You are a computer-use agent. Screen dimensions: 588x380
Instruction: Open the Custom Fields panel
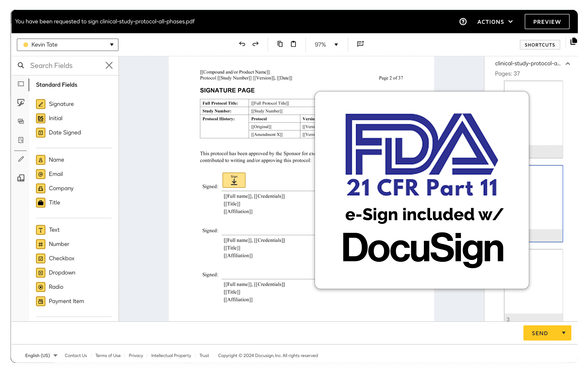pos(21,103)
